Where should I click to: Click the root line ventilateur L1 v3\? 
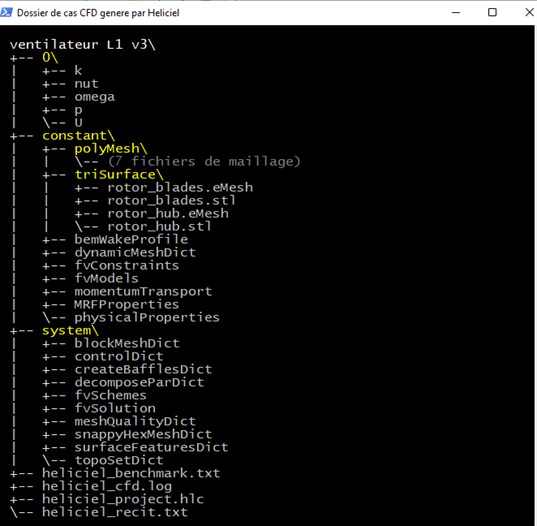pyautogui.click(x=83, y=45)
